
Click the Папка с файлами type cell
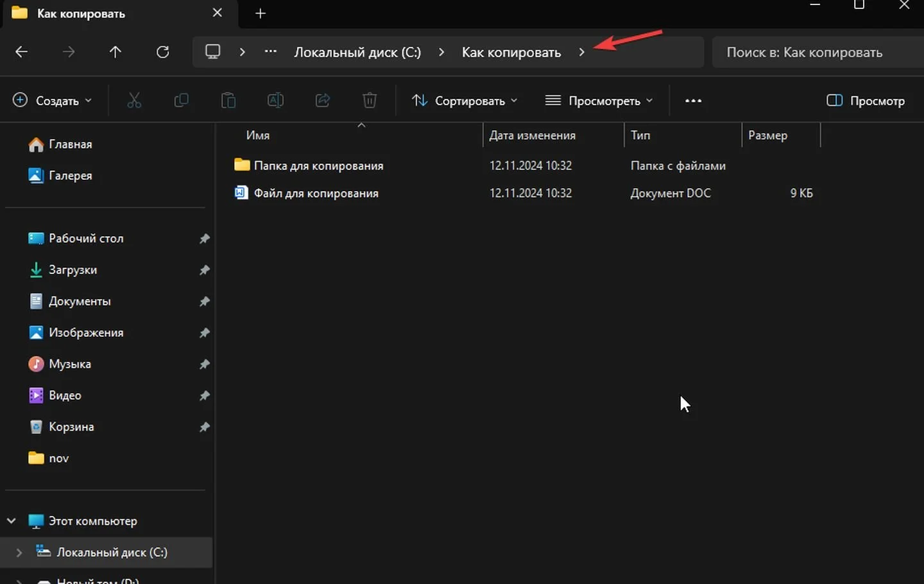[x=678, y=166]
